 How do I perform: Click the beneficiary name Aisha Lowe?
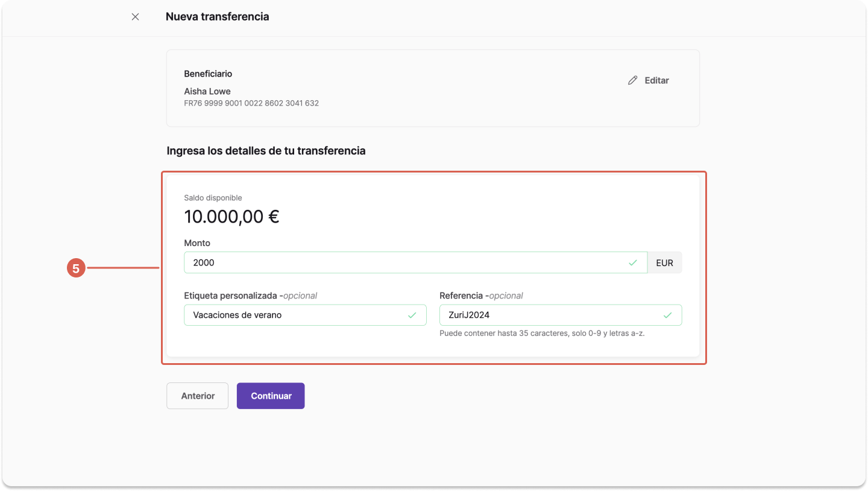coord(207,92)
